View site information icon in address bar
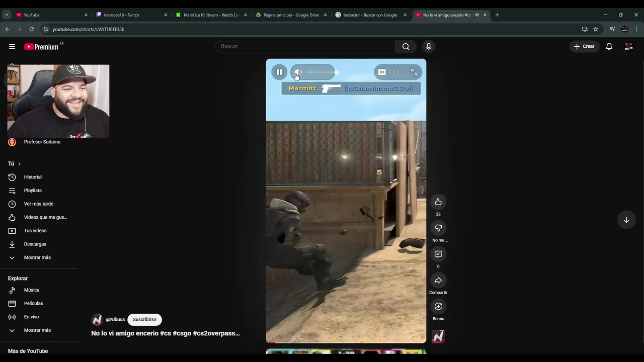 pyautogui.click(x=46, y=29)
